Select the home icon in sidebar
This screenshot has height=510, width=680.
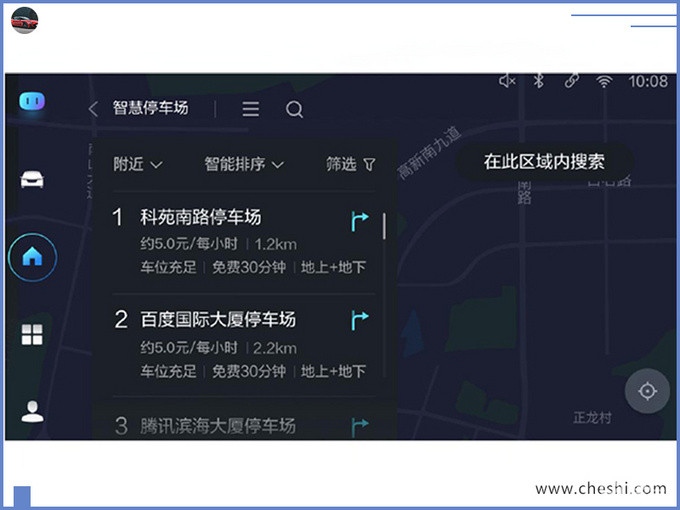[32, 257]
